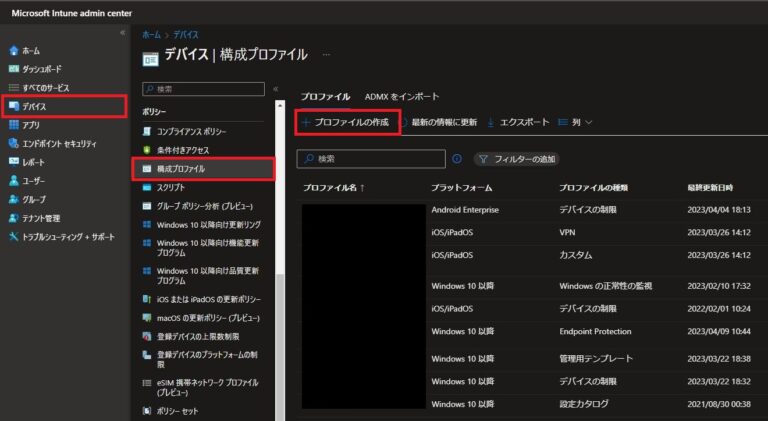Switch to the ADMX をインポート tab

(x=402, y=96)
